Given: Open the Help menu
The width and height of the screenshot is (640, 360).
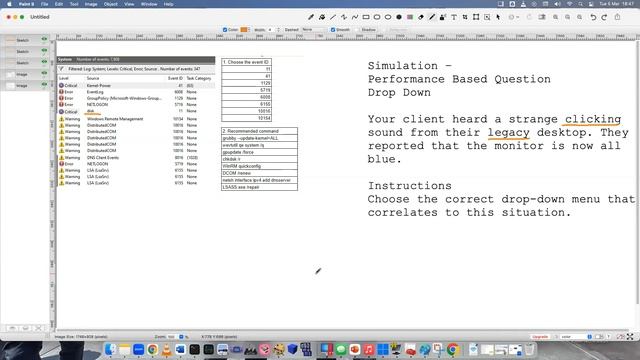Looking at the screenshot, I should point(168,4).
